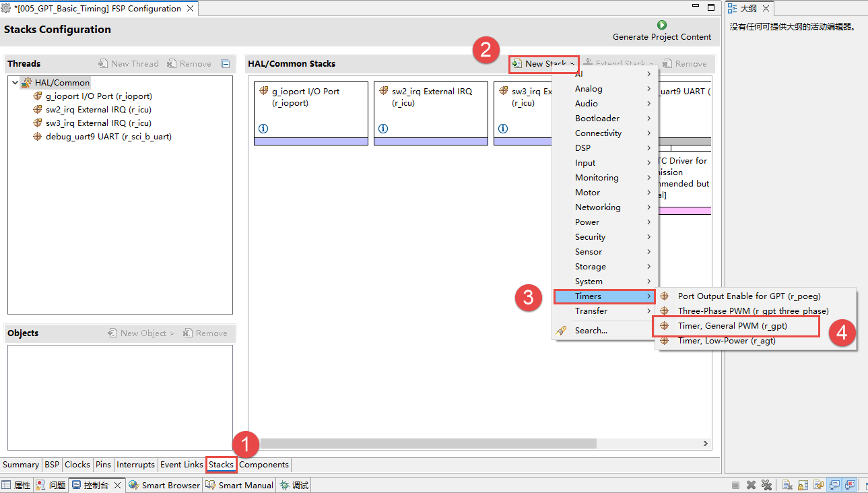Viewport: 868px width, 493px height.
Task: Minimize the editor area via minimize icon
Action: 697,7
